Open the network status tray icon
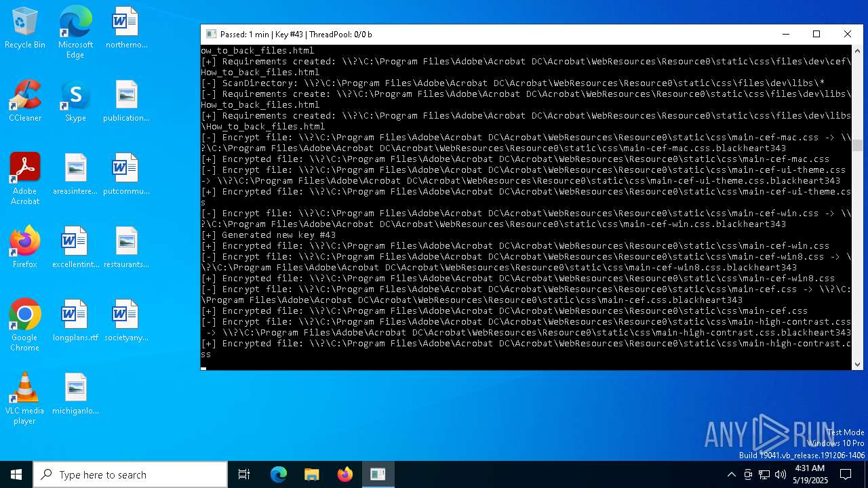This screenshot has width=868, height=488. point(764,474)
